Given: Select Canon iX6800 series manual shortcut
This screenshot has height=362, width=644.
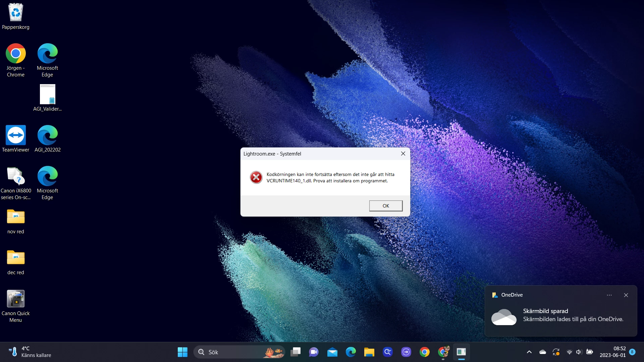Looking at the screenshot, I should coord(15,177).
